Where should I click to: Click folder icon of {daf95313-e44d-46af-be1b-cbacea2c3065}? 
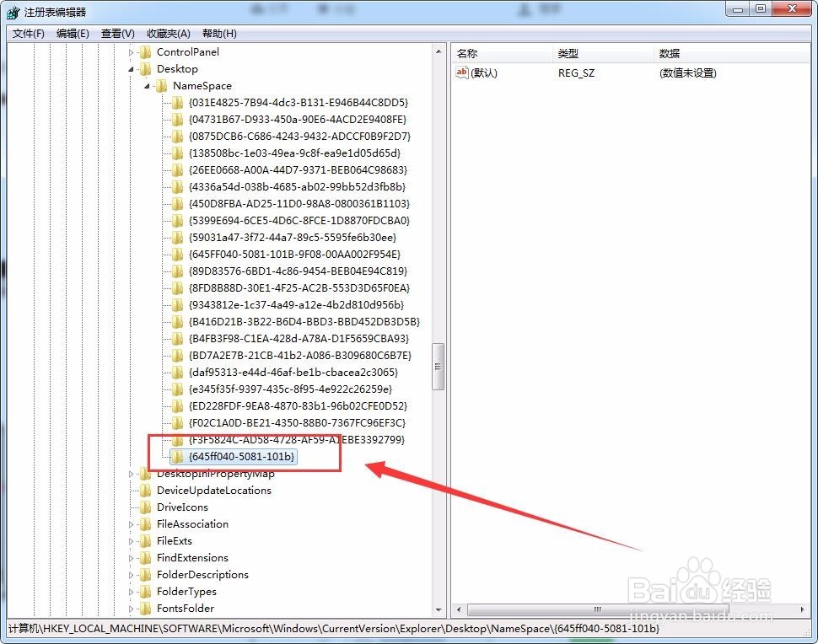coord(178,373)
